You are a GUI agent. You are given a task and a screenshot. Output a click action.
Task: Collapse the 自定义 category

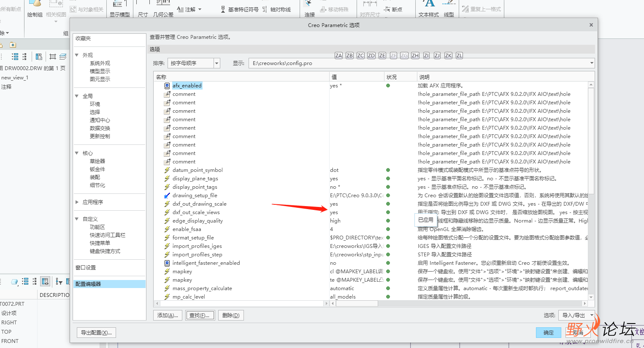point(77,219)
